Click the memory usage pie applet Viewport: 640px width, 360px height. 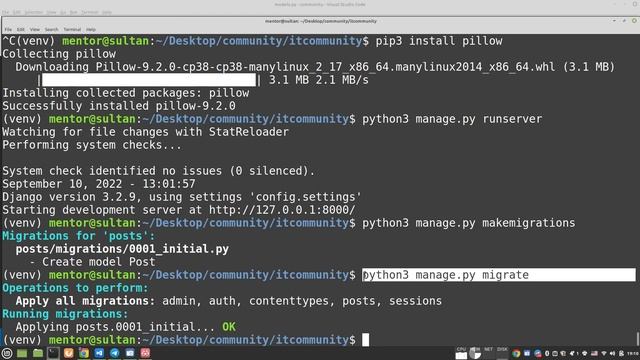pyautogui.click(x=475, y=353)
